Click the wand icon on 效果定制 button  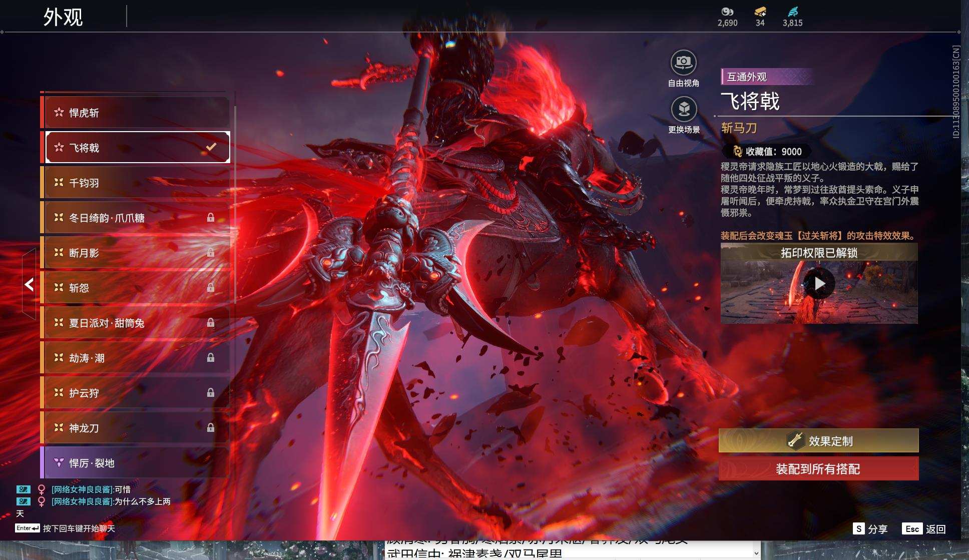(795, 440)
